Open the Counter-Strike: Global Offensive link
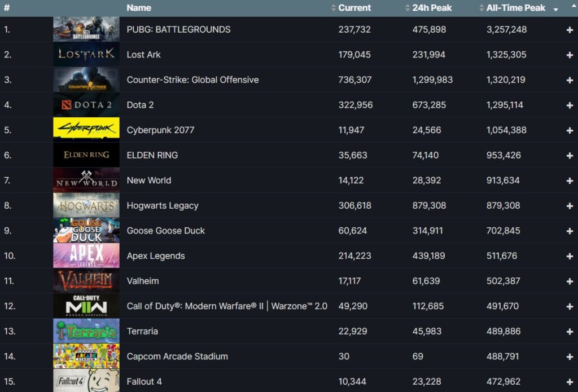Screen dimensions: 578x392 [192, 80]
